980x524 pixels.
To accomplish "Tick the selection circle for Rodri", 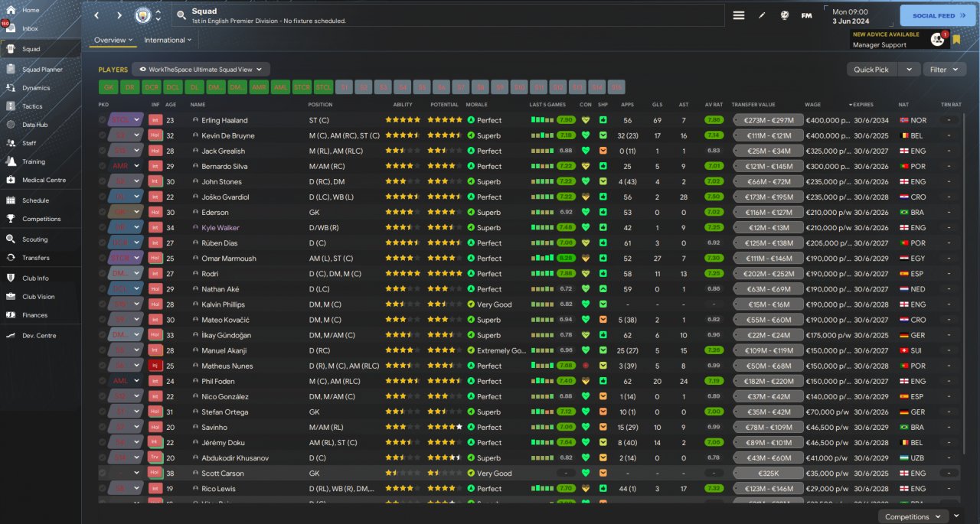I will (x=103, y=274).
